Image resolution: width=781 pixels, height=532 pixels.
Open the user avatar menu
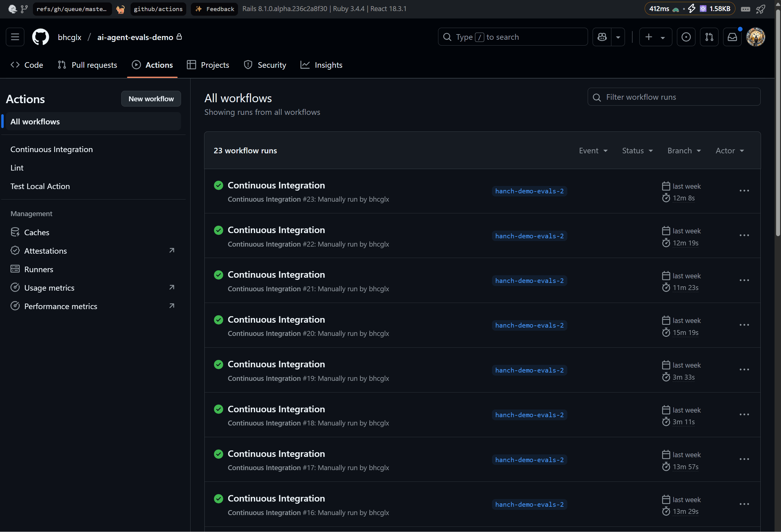pos(755,37)
